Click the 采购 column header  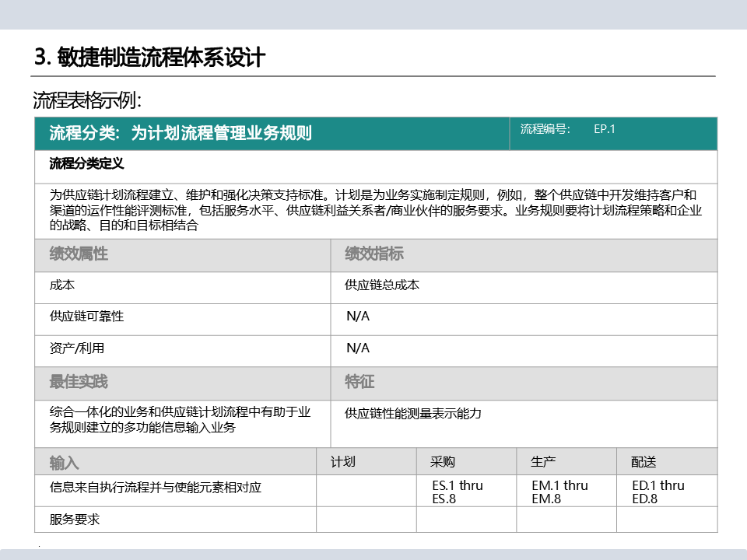tap(466, 461)
